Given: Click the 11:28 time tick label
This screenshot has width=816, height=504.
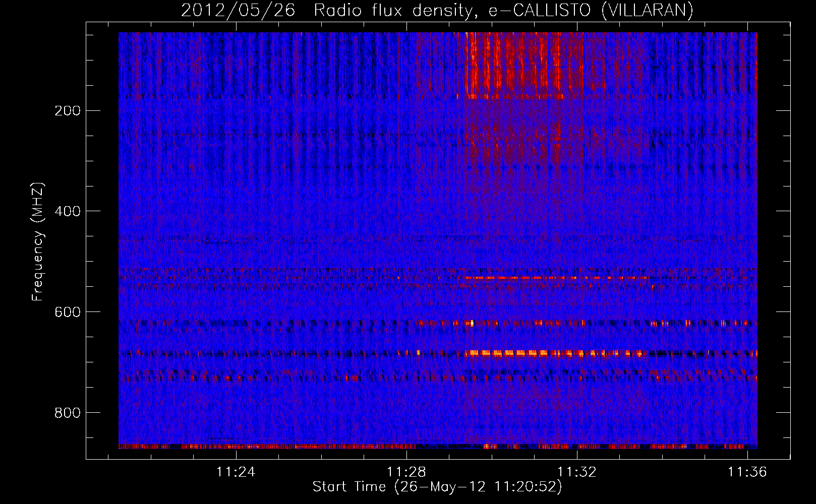Looking at the screenshot, I should point(406,472).
